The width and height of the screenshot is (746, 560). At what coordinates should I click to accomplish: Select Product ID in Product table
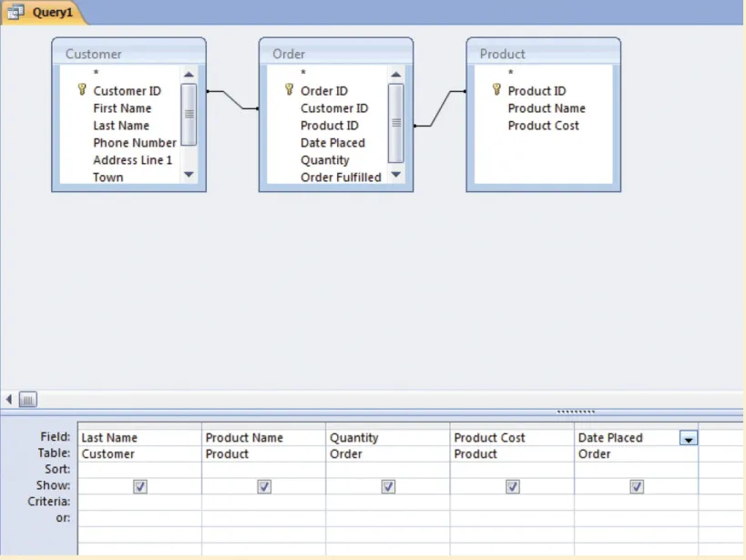[537, 90]
